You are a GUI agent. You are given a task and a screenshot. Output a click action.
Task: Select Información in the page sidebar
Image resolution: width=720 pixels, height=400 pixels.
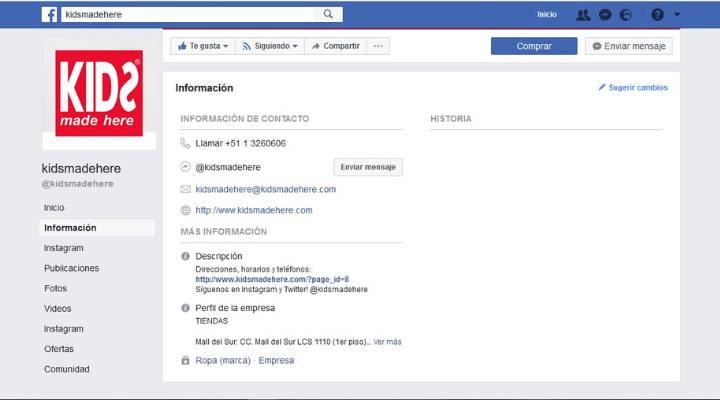(x=70, y=228)
